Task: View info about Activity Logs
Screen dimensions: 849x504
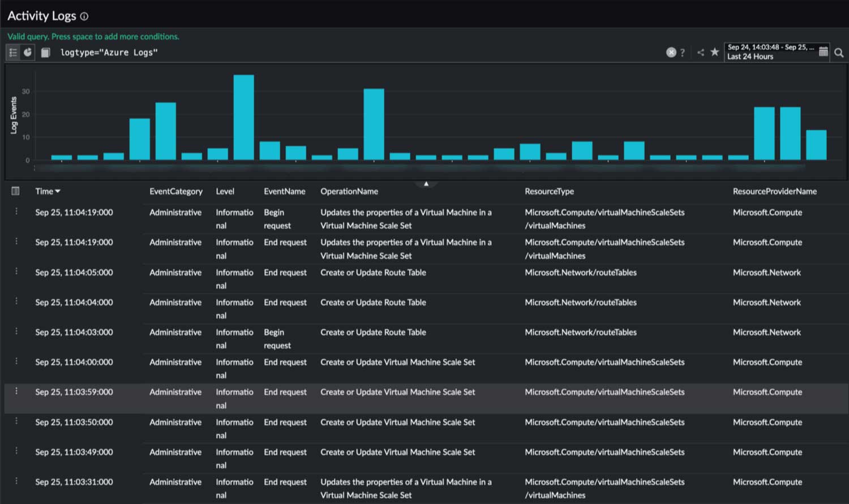Action: coord(84,16)
